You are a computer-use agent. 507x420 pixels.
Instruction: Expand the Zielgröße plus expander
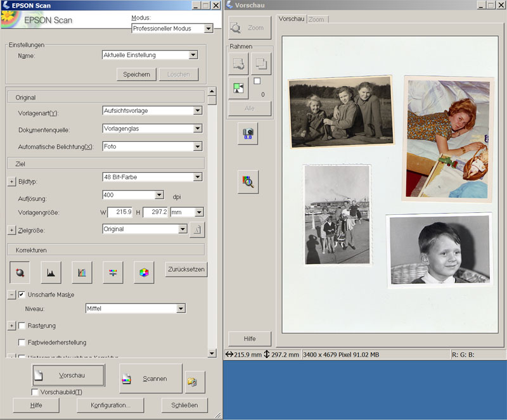11,230
